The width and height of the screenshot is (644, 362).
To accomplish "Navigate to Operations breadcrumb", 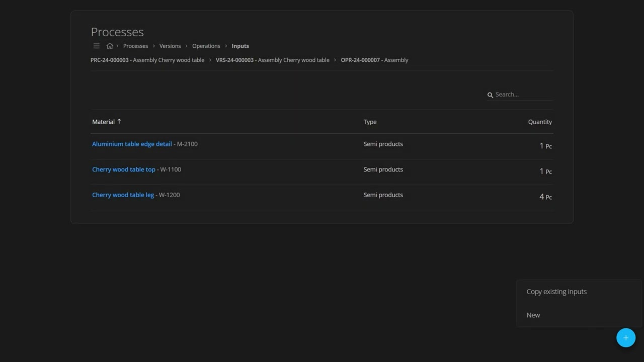I will pos(206,46).
